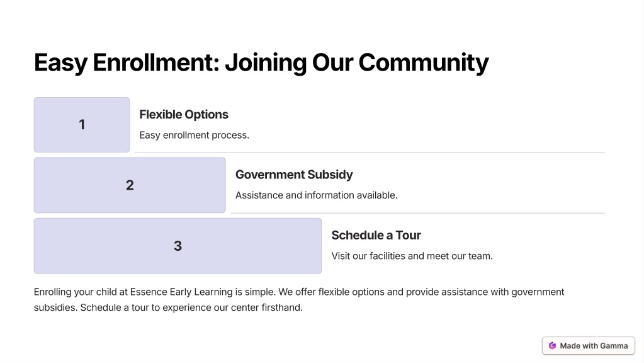Click the Government Subsidy heading
Image resolution: width=644 pixels, height=363 pixels.
point(294,175)
